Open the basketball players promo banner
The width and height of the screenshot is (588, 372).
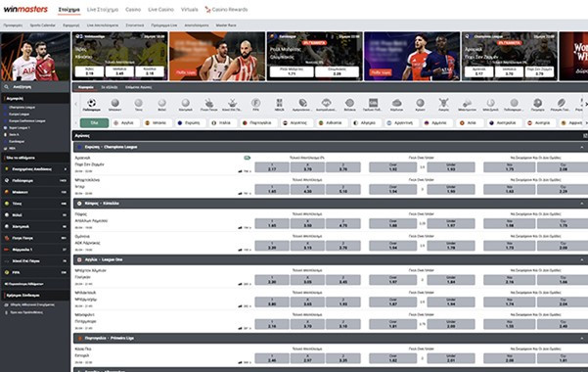217,57
